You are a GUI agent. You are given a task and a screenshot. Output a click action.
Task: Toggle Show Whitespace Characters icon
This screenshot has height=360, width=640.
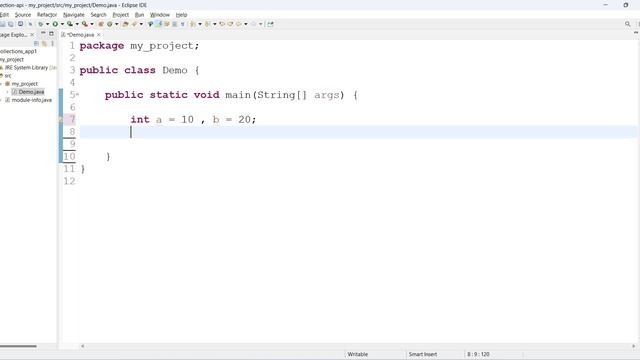coord(182,24)
